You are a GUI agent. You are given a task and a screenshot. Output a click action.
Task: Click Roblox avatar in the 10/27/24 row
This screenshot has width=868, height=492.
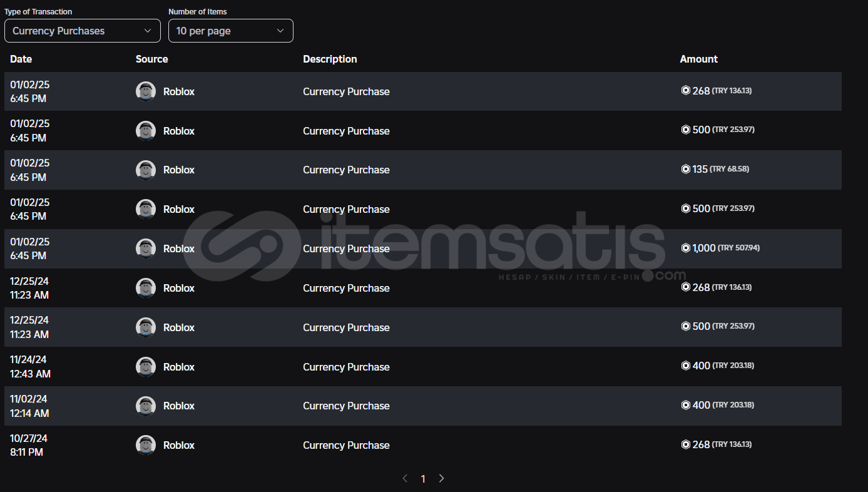click(x=146, y=445)
